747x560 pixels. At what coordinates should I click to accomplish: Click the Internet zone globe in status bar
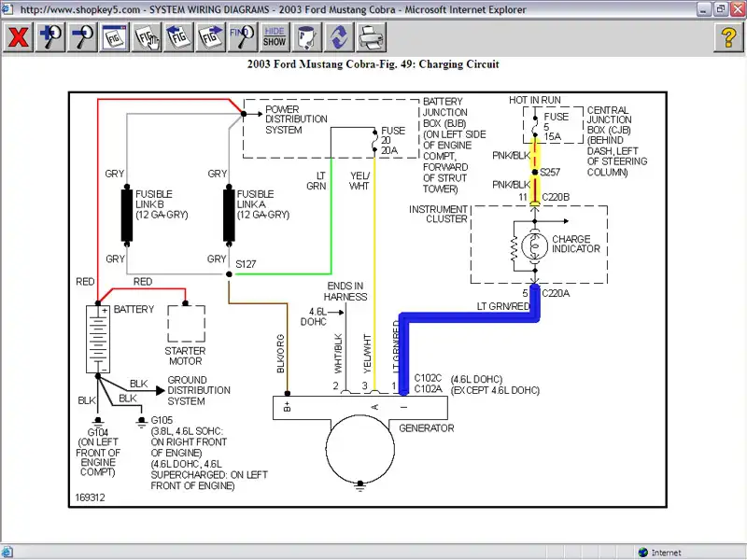[642, 553]
